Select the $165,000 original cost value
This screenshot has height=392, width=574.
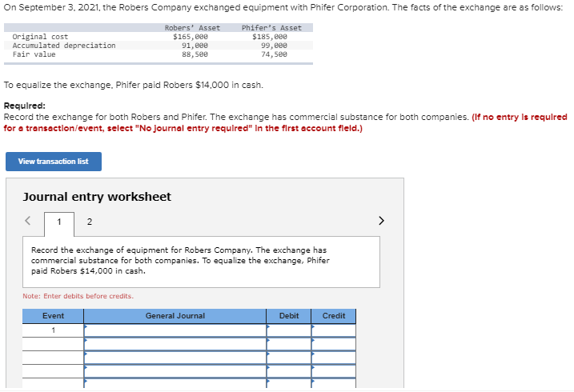(191, 37)
